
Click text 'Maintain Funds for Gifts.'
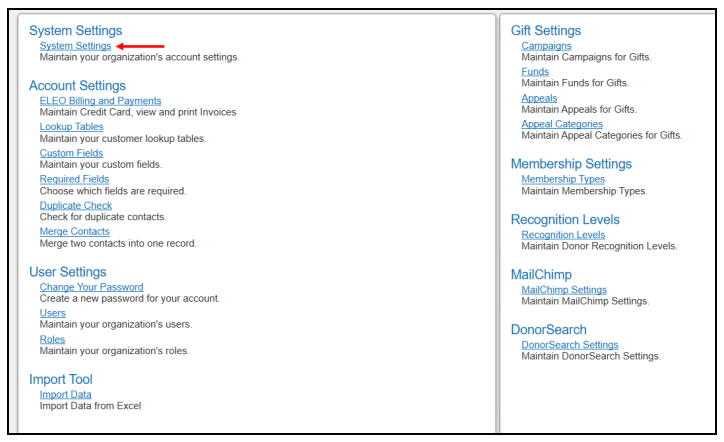click(575, 83)
